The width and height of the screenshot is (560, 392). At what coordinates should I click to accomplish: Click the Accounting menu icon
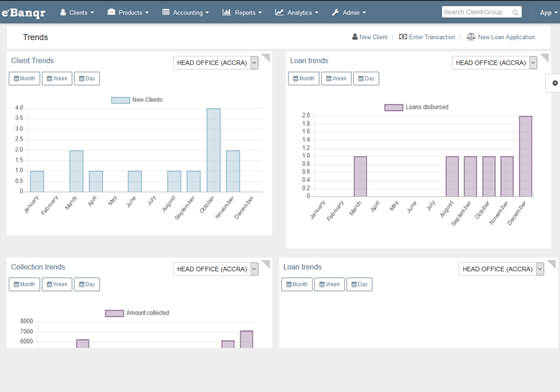click(x=166, y=12)
